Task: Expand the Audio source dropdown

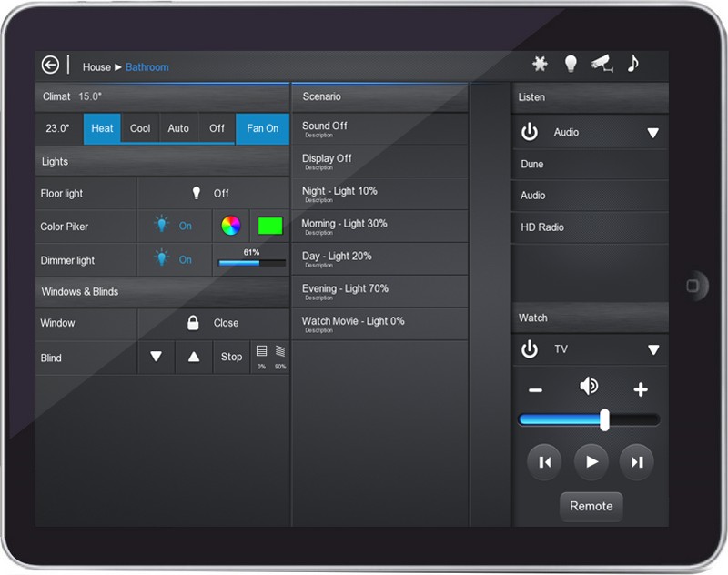Action: coord(653,132)
